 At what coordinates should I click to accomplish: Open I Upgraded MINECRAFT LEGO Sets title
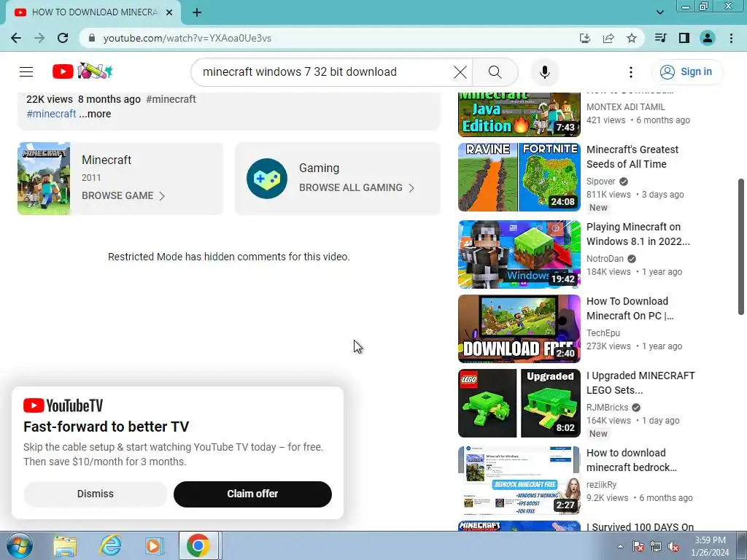pos(640,383)
